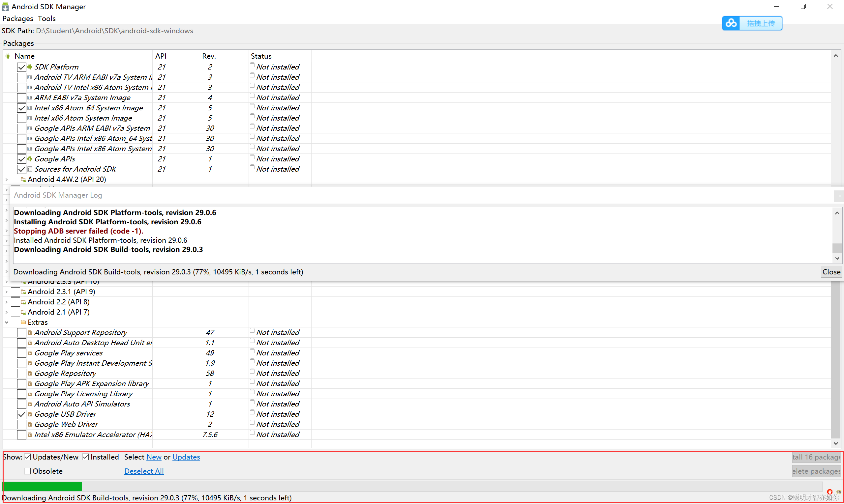
Task: Click the Deselect All link
Action: [144, 471]
